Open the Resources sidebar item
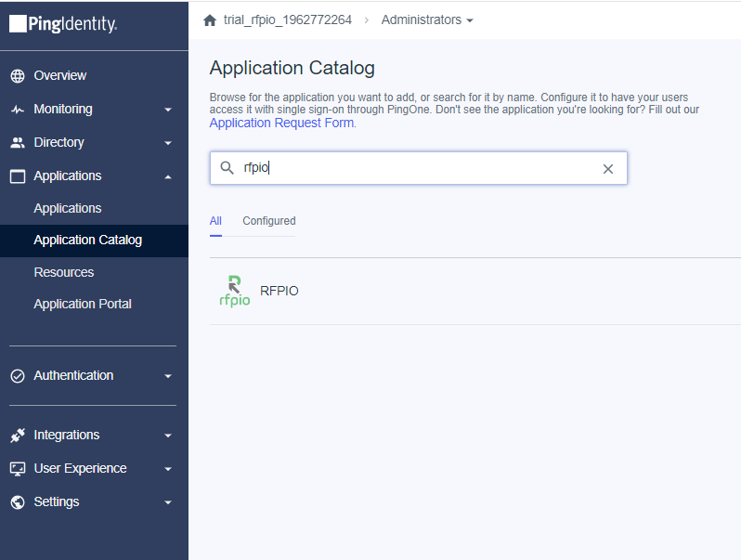Screen dimensions: 741x560 [64, 272]
